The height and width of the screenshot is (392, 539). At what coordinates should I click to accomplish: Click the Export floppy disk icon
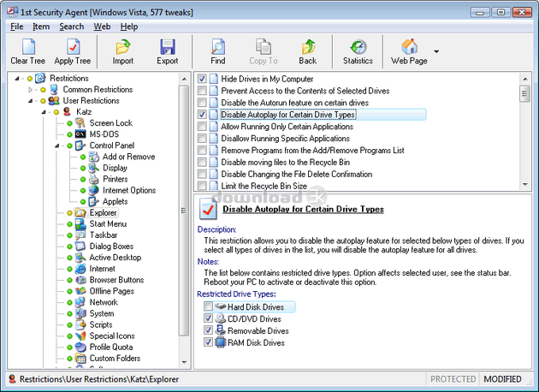tap(168, 47)
